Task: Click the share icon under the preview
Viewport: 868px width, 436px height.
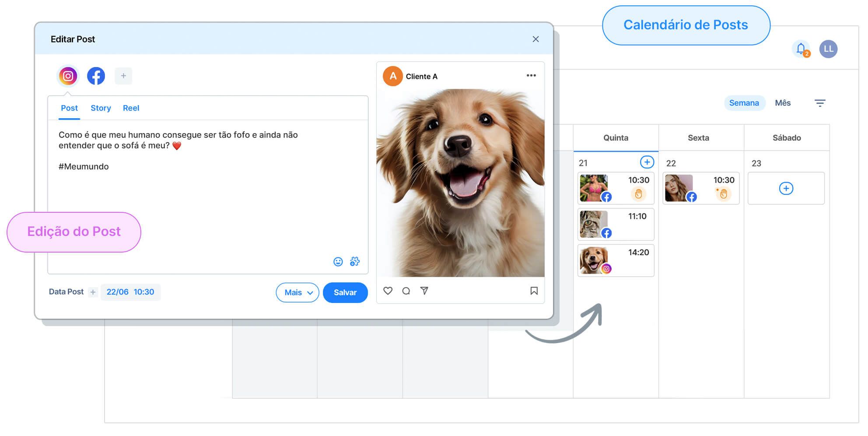Action: point(424,291)
